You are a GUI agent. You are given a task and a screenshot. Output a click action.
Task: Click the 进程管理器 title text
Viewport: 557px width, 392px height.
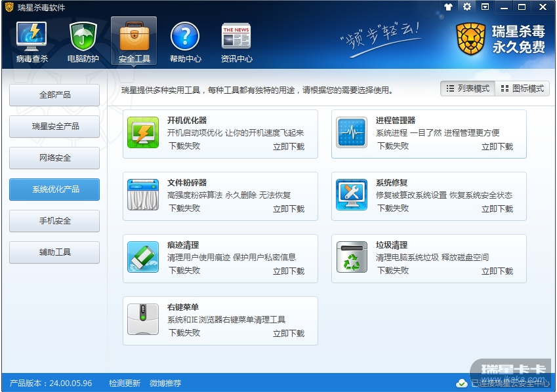396,121
